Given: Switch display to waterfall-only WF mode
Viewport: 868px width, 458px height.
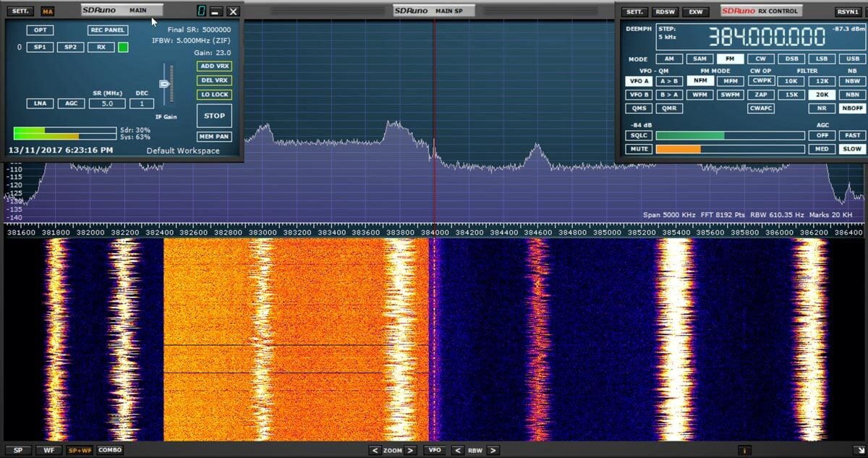Looking at the screenshot, I should pos(48,449).
